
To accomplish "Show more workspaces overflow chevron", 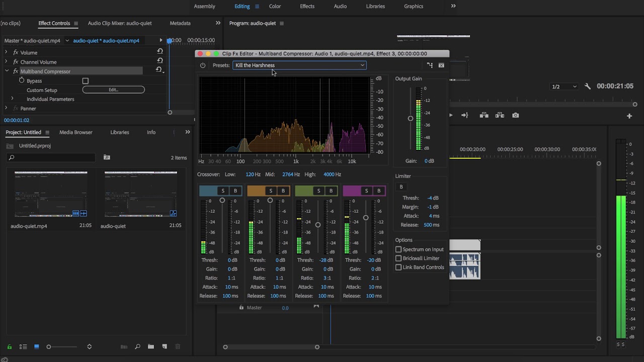I will pyautogui.click(x=453, y=6).
